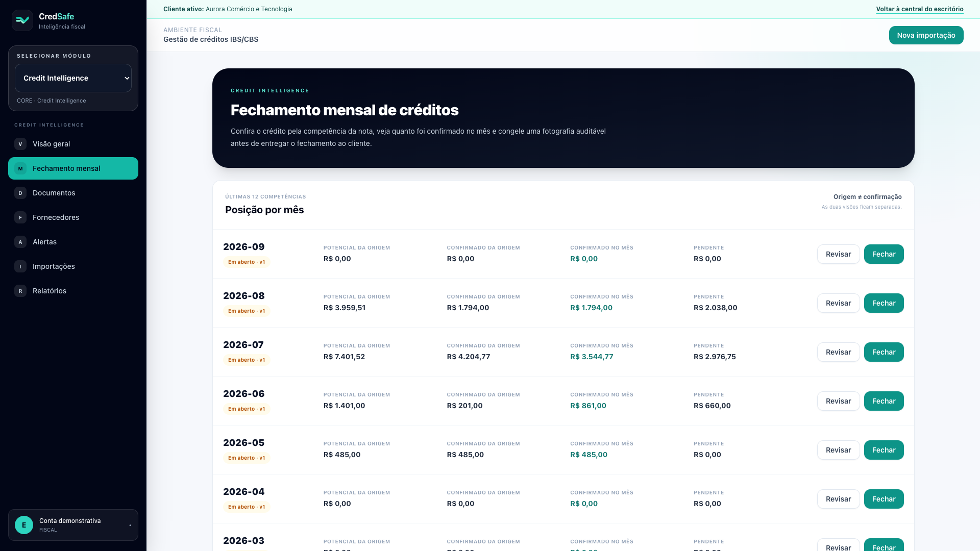Click Revisar for 2026-05
Viewport: 980px width, 551px height.
[838, 450]
